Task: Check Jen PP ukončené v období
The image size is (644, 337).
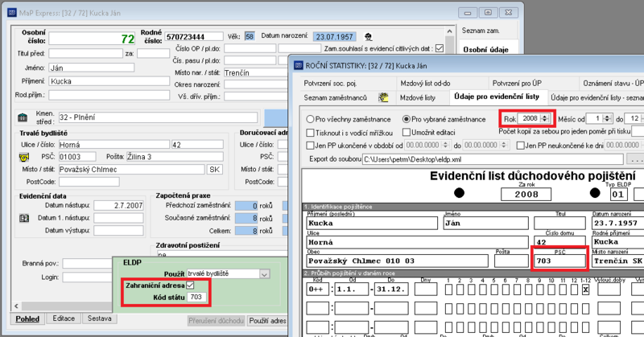Action: click(311, 146)
